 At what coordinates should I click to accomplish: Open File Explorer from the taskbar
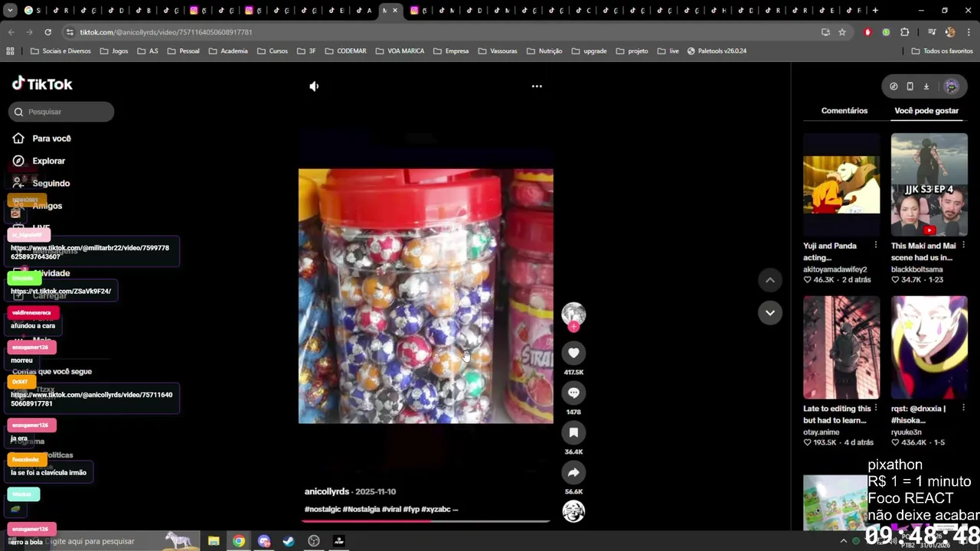click(x=214, y=541)
